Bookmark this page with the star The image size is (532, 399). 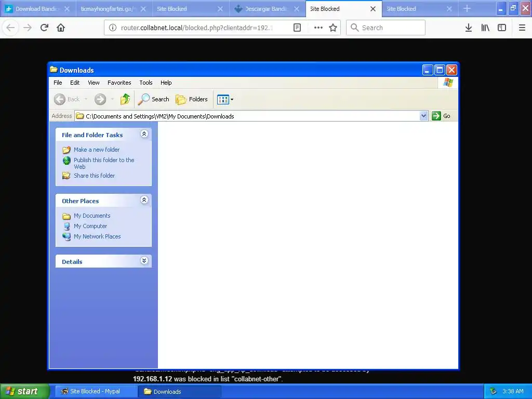[x=333, y=28]
